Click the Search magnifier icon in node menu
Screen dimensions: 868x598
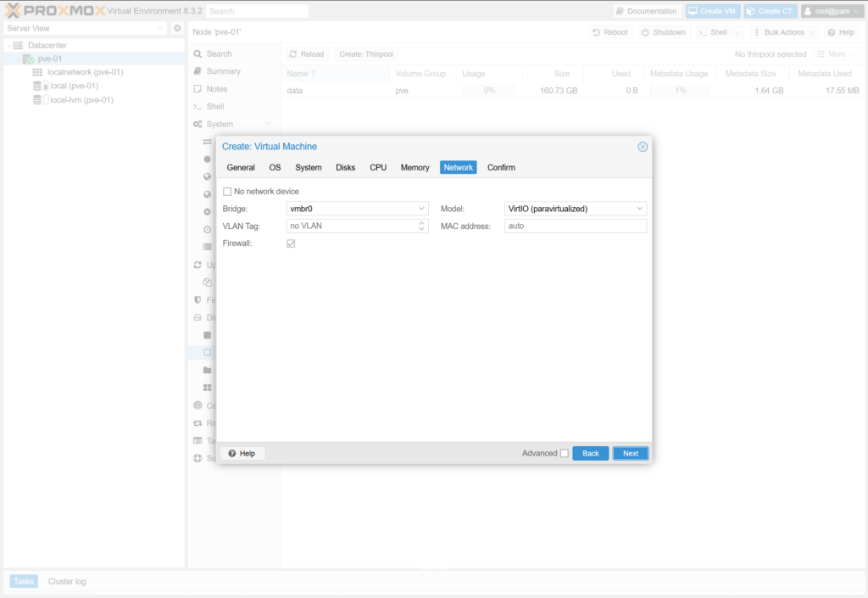pyautogui.click(x=198, y=53)
